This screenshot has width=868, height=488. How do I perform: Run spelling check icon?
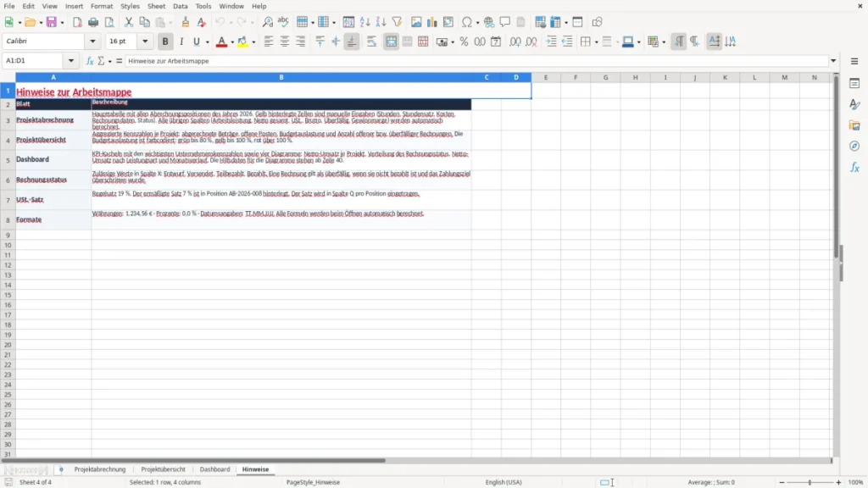click(x=283, y=22)
